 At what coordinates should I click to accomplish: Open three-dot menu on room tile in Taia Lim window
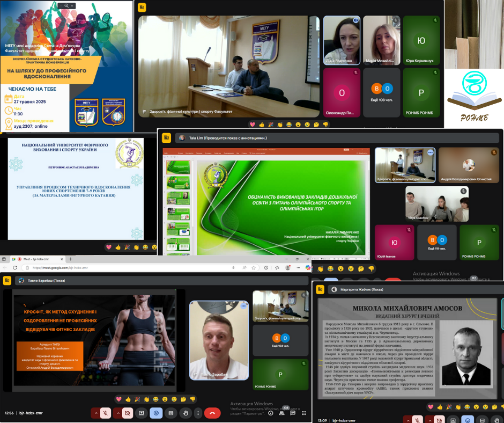coord(430,153)
